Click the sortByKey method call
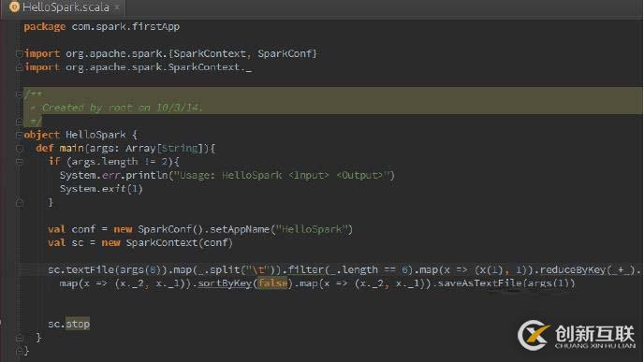644x362 pixels. coord(225,283)
